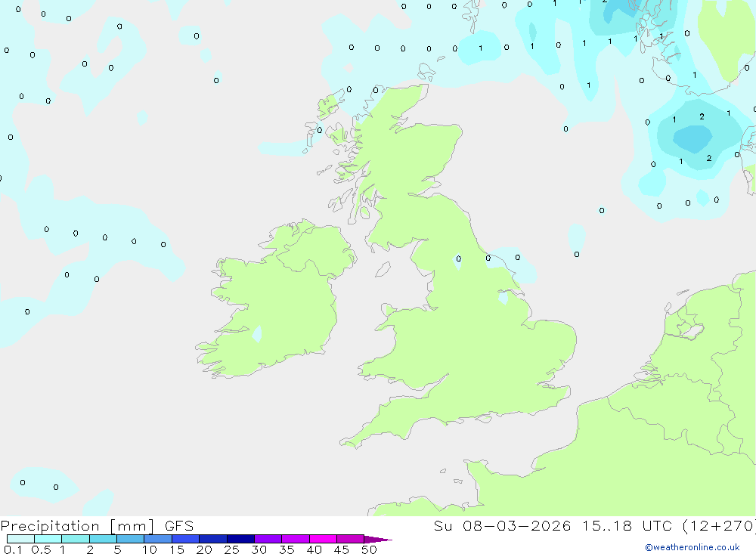Click the '0.1' legend scale label
The height and width of the screenshot is (554, 756).
(13, 549)
